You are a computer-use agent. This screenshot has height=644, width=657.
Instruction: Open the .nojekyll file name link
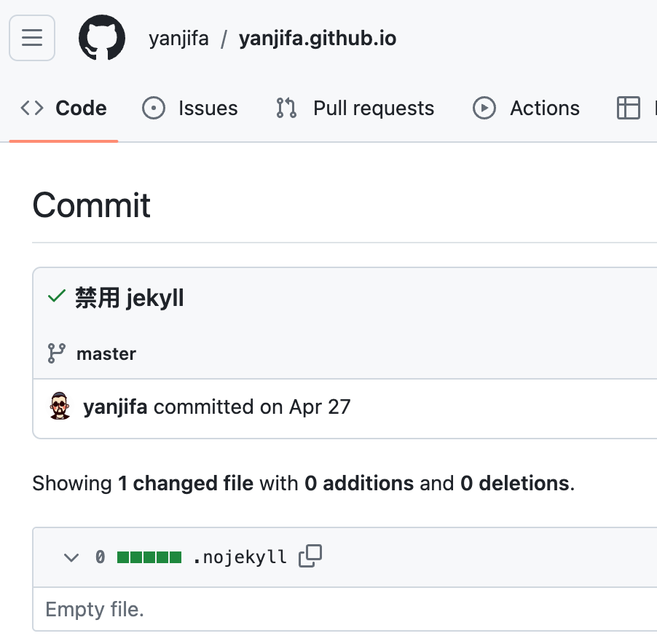tap(240, 558)
